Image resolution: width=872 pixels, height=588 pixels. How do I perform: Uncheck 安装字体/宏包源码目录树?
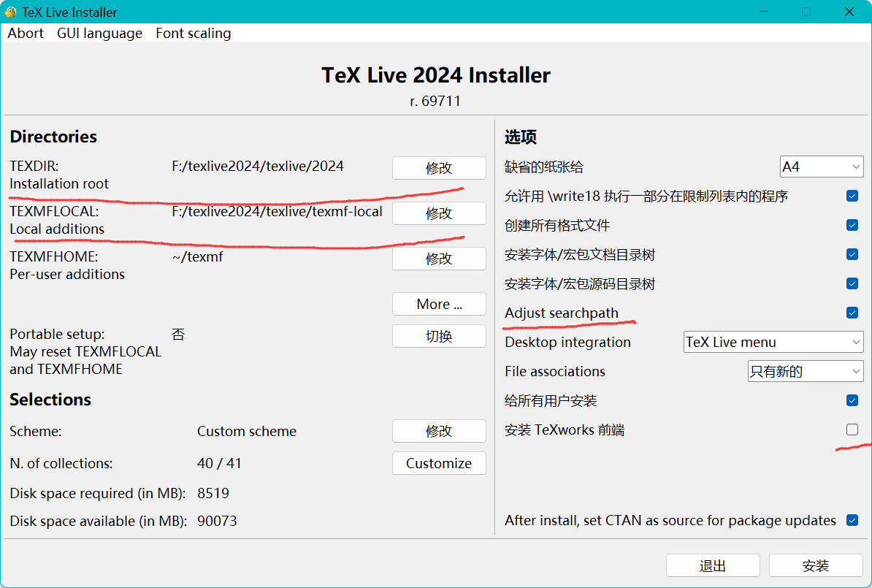[x=852, y=283]
